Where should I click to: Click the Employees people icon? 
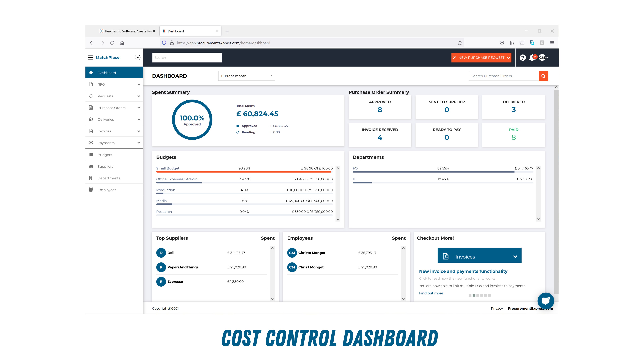point(91,190)
